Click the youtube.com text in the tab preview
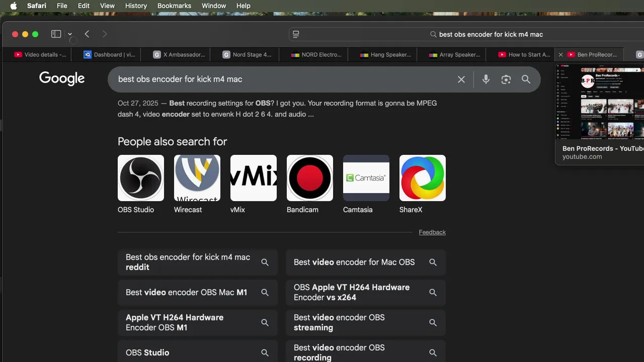This screenshot has width=644, height=362. point(582,157)
